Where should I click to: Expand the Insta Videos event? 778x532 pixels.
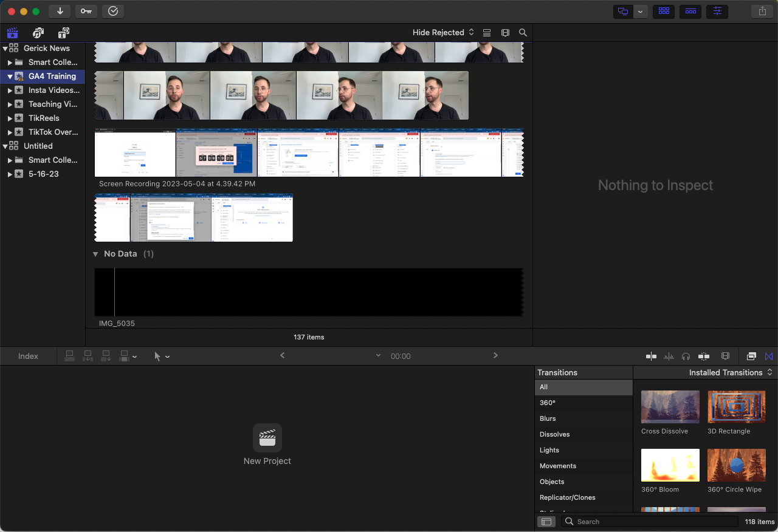(x=10, y=90)
